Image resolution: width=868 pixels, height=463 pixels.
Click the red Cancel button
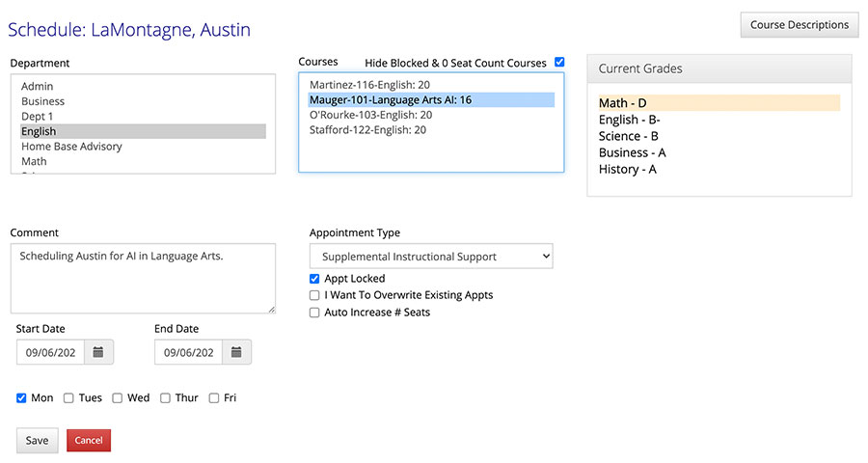(x=89, y=440)
